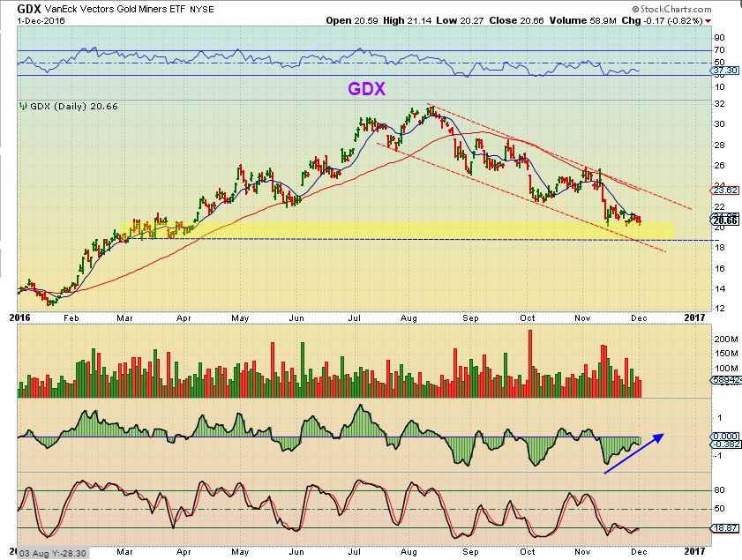Click the Aug label on price chart axis
The width and height of the screenshot is (742, 560).
coord(408,318)
